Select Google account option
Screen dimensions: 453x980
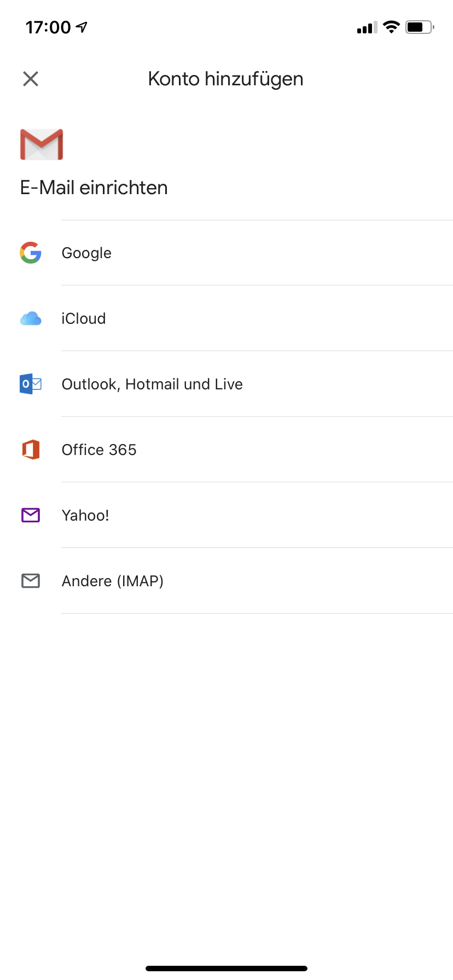[226, 253]
